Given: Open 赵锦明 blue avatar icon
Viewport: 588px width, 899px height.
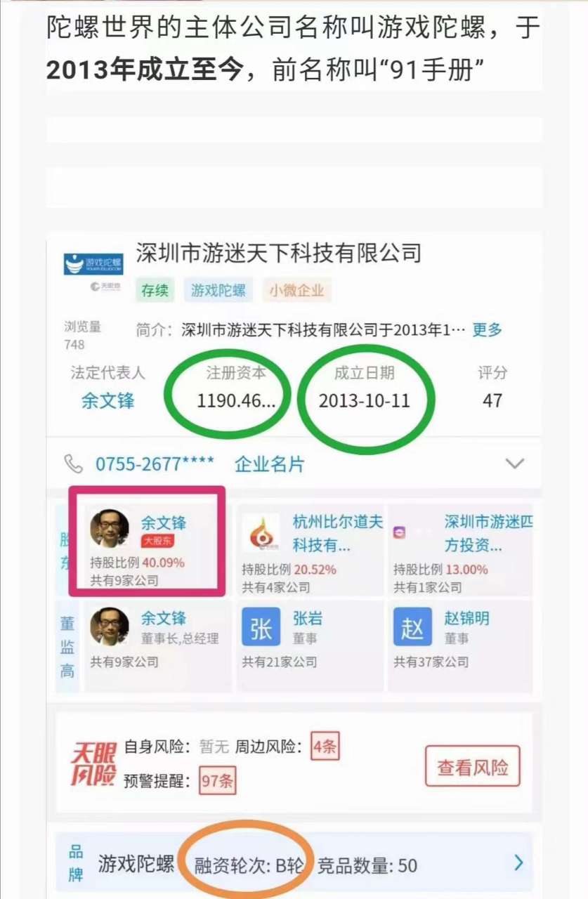Looking at the screenshot, I should tap(412, 627).
